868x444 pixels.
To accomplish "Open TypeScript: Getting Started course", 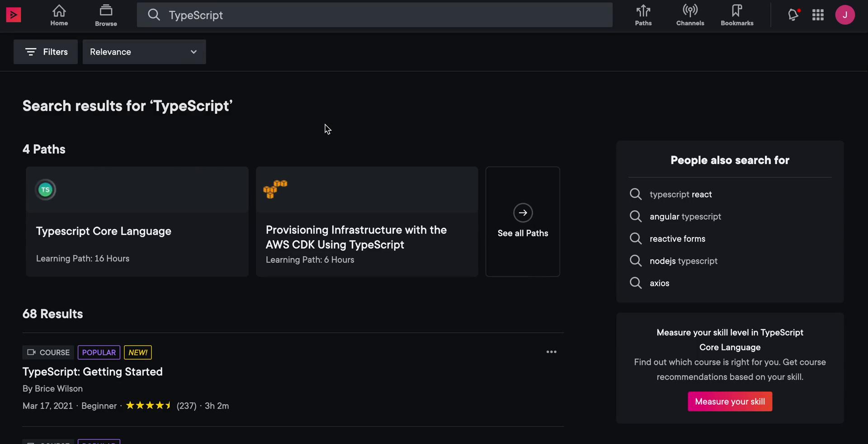I will tap(93, 372).
